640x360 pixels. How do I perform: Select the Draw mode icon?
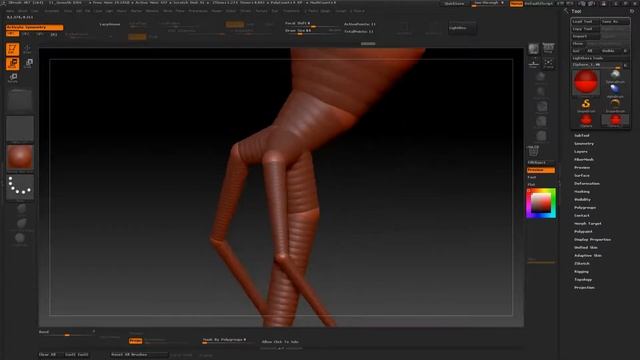click(27, 49)
